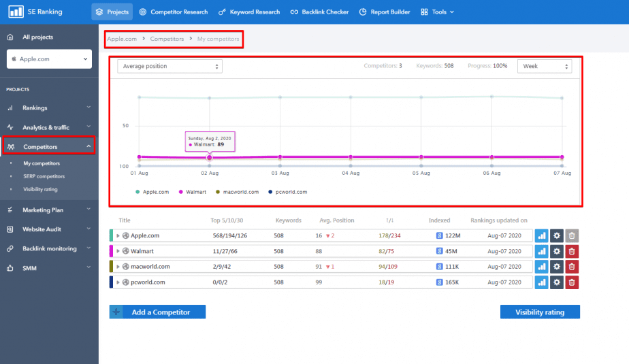The width and height of the screenshot is (629, 364).
Task: Expand the Walmart table row
Action: click(x=118, y=251)
